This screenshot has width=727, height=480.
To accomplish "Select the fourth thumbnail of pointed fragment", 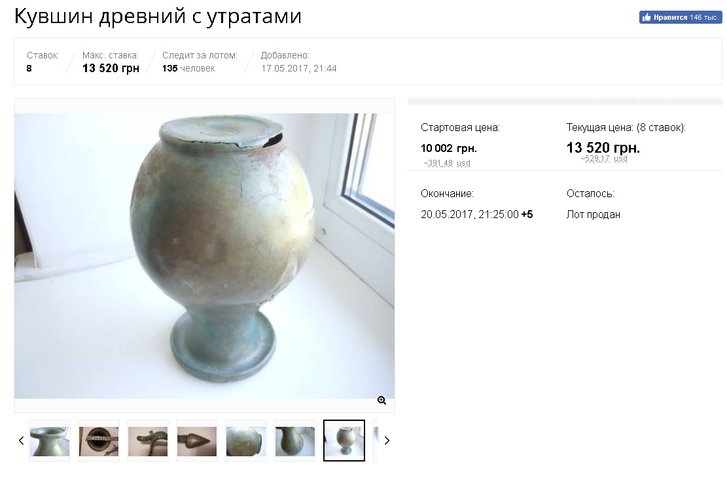I will 197,441.
